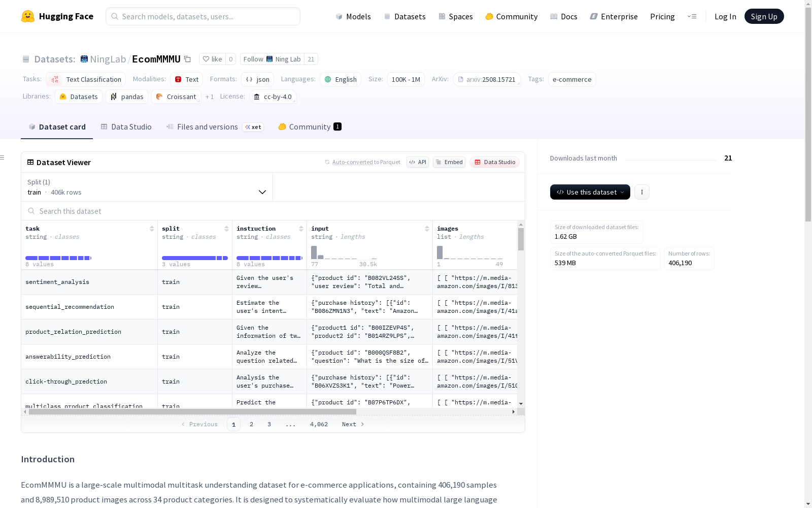812x508 pixels.
Task: Open the API code button
Action: pyautogui.click(x=418, y=162)
